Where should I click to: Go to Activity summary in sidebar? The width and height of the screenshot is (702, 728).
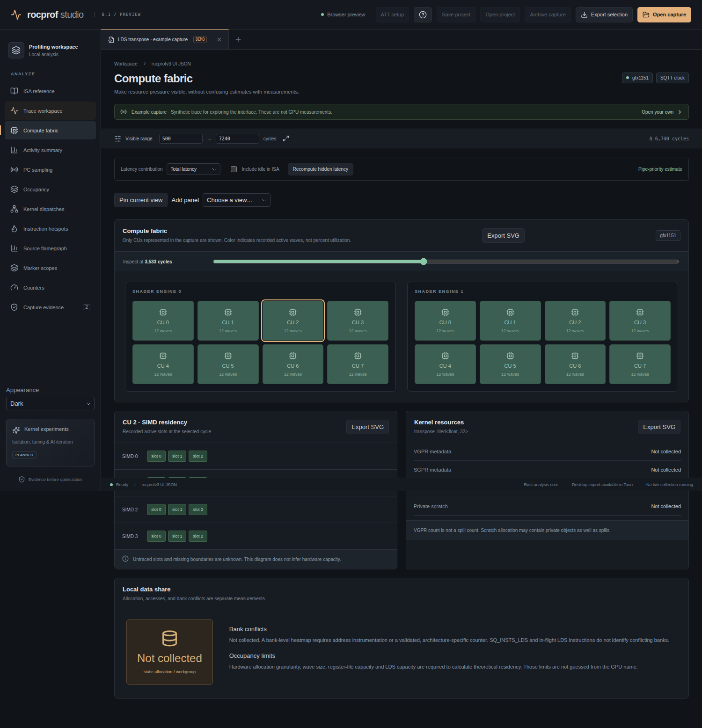tap(50, 150)
